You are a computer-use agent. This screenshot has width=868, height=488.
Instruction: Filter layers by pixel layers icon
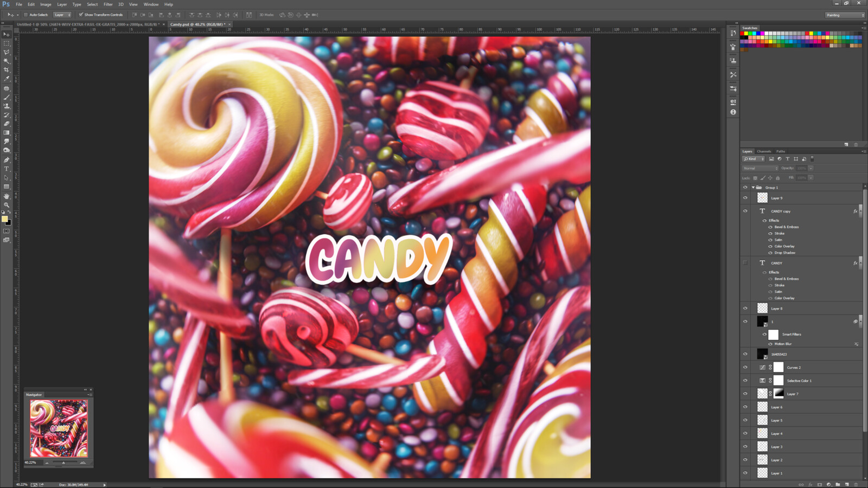click(x=771, y=159)
